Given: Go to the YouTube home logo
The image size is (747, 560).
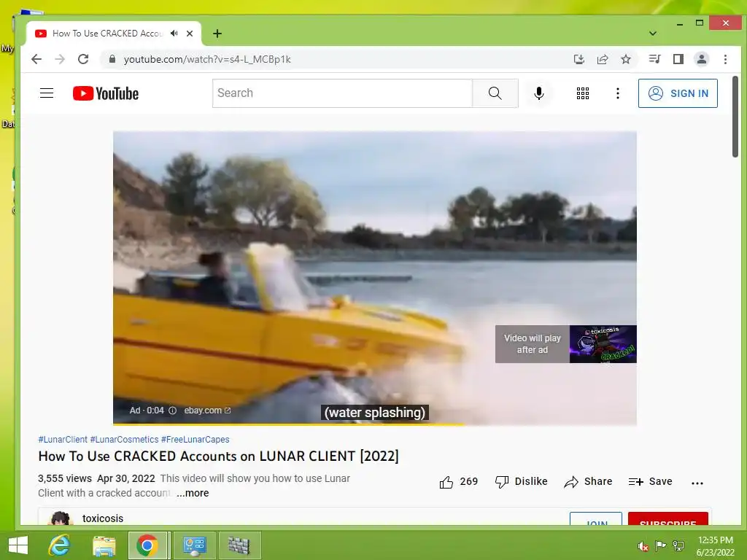Looking at the screenshot, I should 106,93.
